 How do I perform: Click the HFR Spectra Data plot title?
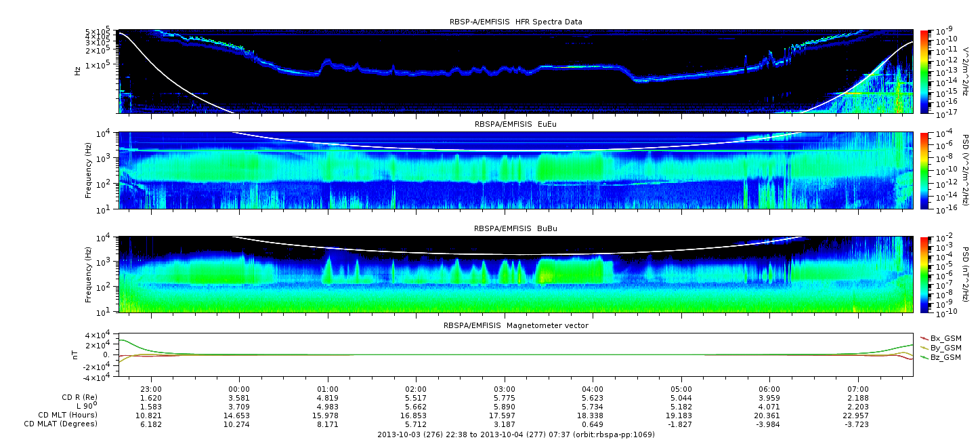point(515,22)
